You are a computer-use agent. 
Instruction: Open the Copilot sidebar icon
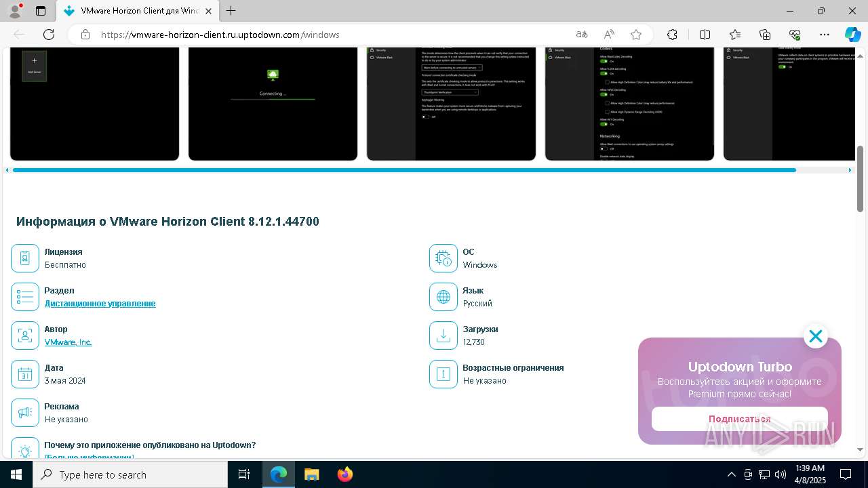852,35
